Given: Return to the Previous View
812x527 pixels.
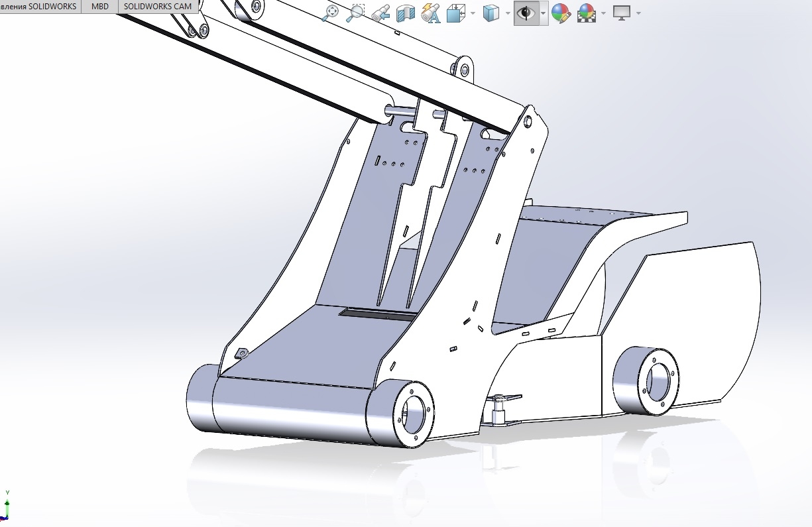Looking at the screenshot, I should 380,13.
